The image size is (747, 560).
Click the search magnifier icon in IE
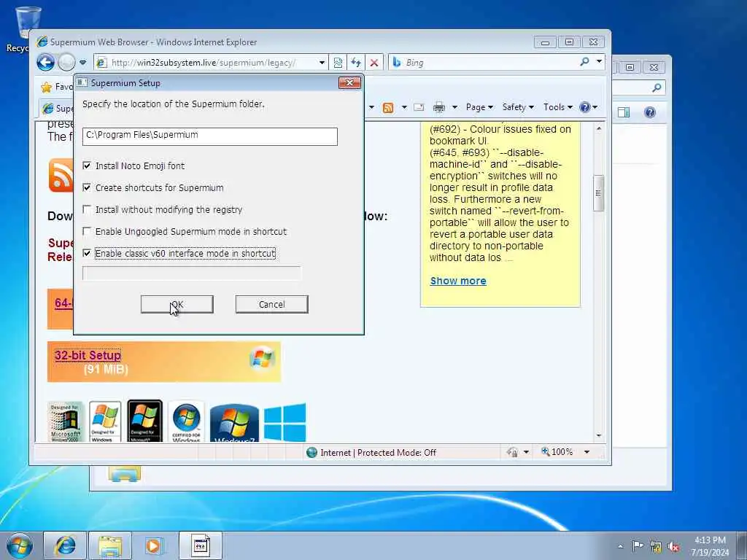pyautogui.click(x=584, y=62)
